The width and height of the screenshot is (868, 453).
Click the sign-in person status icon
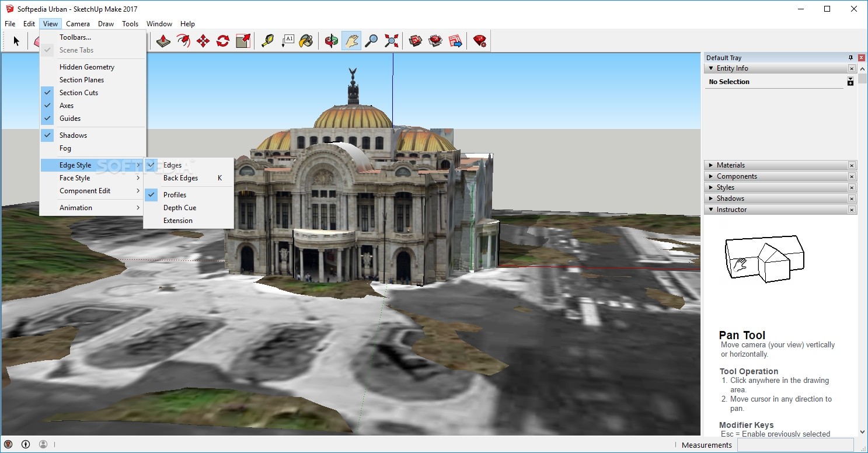pyautogui.click(x=43, y=444)
